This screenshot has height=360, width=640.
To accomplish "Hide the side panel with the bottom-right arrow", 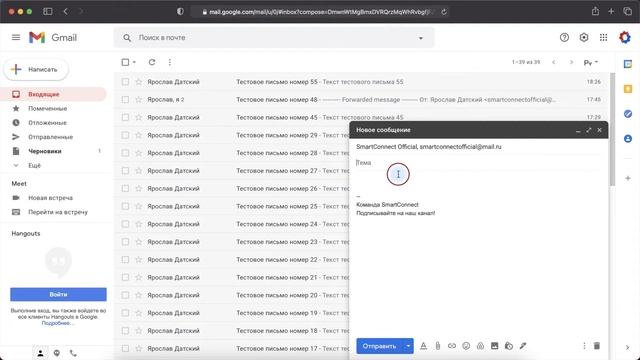I will 628,347.
